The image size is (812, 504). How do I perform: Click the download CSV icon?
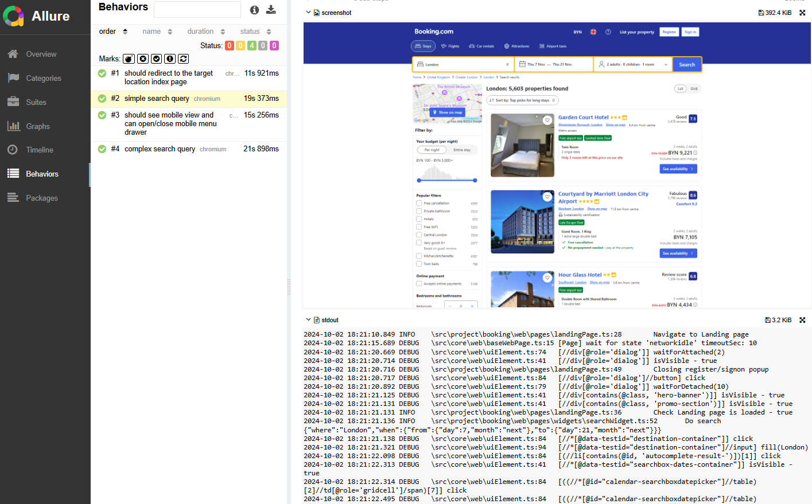[x=271, y=10]
